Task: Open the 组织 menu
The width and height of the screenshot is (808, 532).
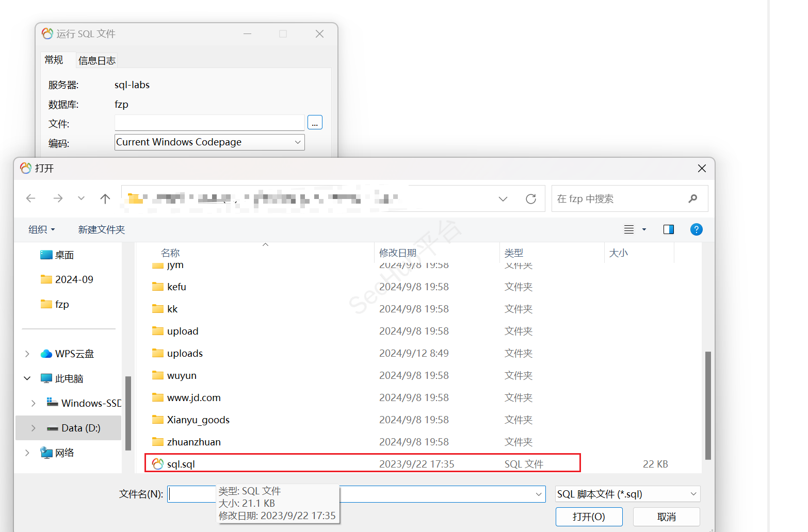Action: pyautogui.click(x=41, y=229)
